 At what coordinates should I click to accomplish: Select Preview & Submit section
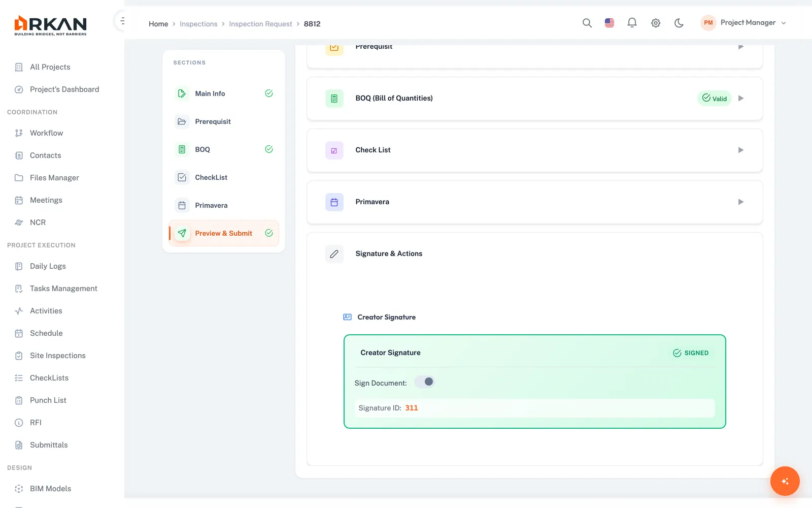(224, 233)
